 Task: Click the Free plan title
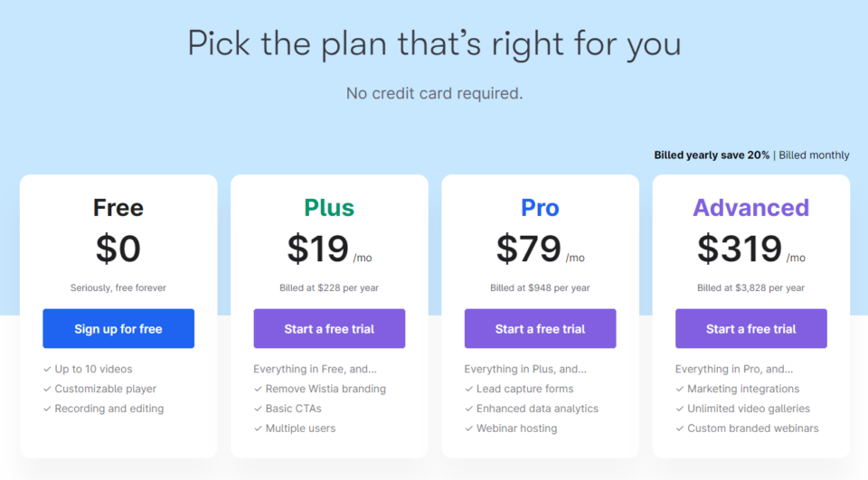118,208
